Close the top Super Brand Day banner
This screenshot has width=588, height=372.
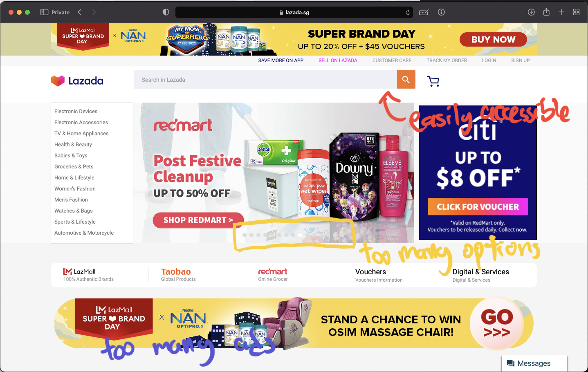click(528, 32)
